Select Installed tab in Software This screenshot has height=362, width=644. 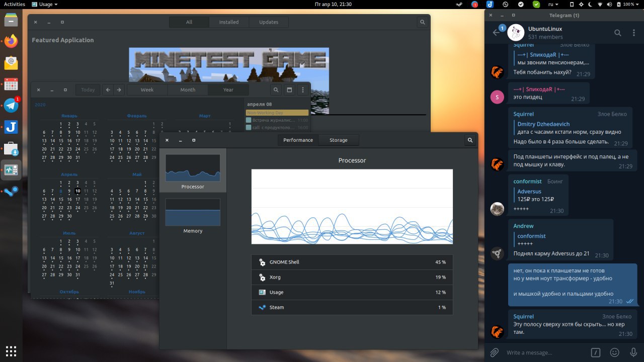(229, 22)
